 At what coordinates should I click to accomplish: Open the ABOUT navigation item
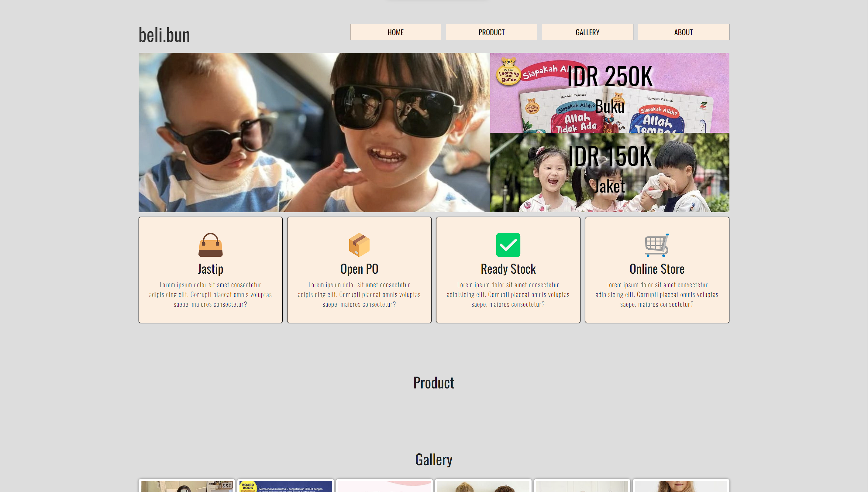[x=684, y=32]
